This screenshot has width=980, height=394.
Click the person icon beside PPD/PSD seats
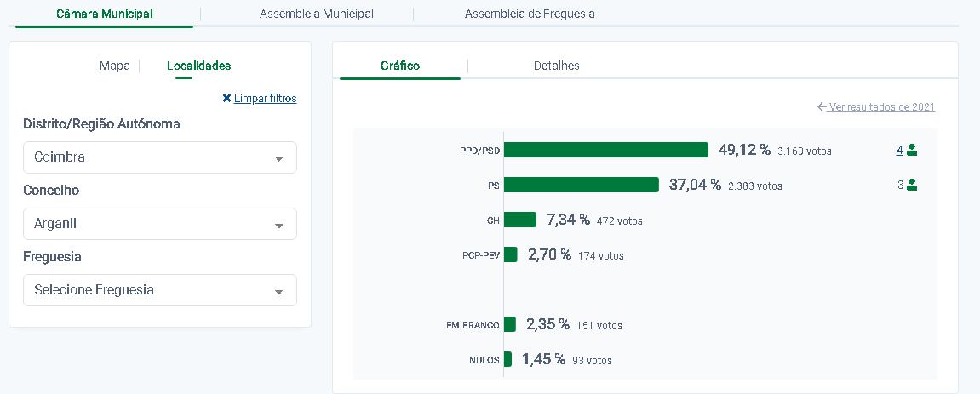click(x=912, y=151)
